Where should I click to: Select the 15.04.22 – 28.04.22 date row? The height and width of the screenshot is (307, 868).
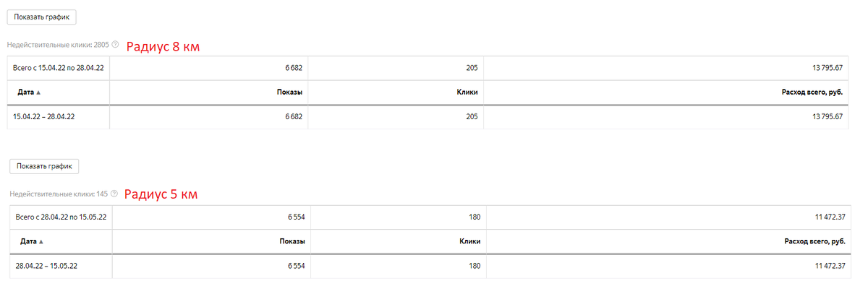430,116
